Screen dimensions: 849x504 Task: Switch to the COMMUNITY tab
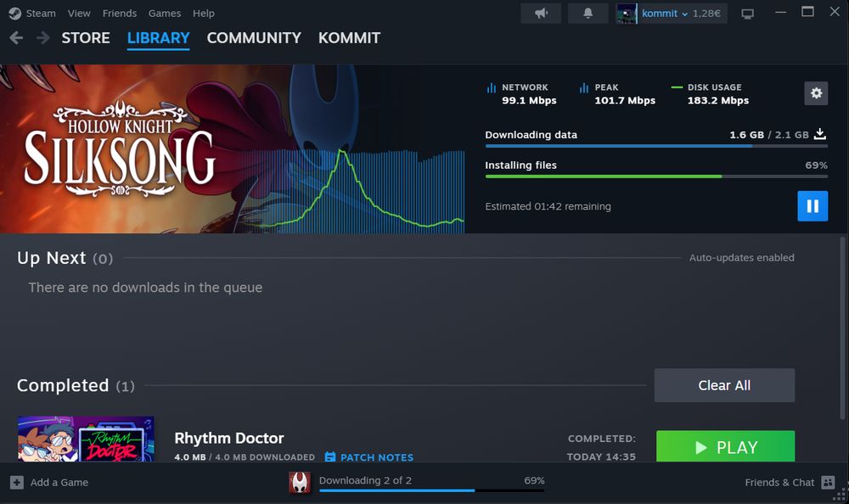click(254, 38)
